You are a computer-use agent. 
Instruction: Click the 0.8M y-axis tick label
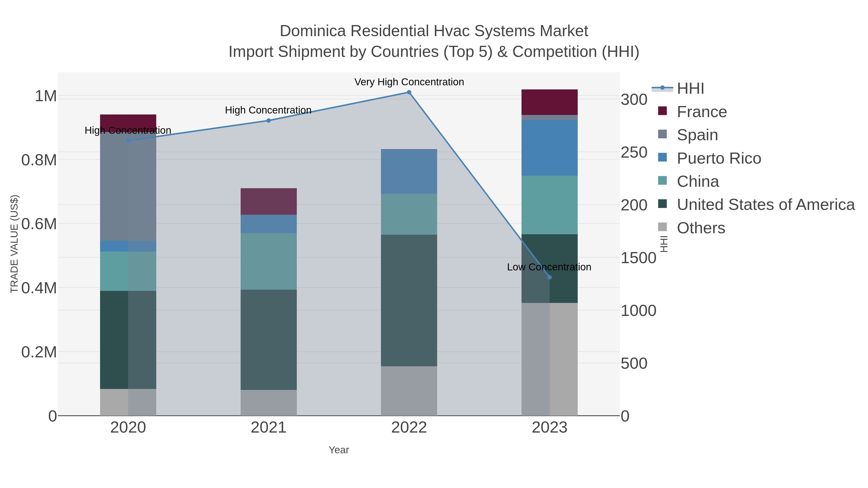pyautogui.click(x=39, y=160)
